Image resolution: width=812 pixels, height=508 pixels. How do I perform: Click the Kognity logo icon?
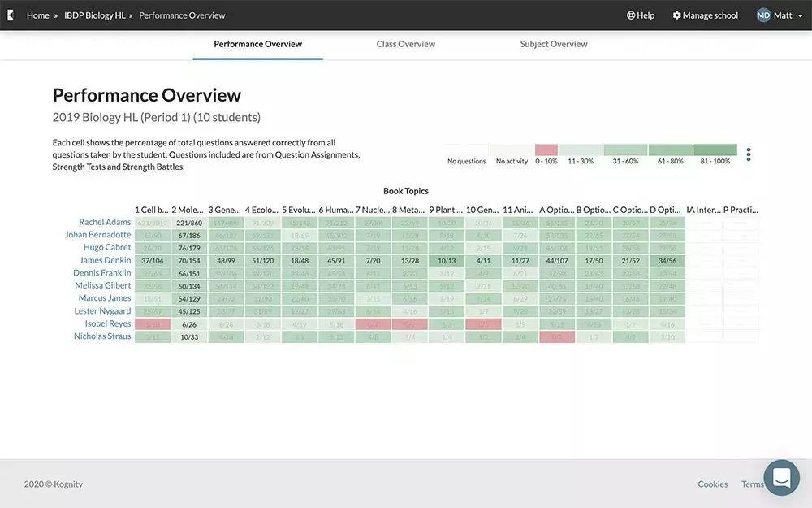tap(11, 15)
